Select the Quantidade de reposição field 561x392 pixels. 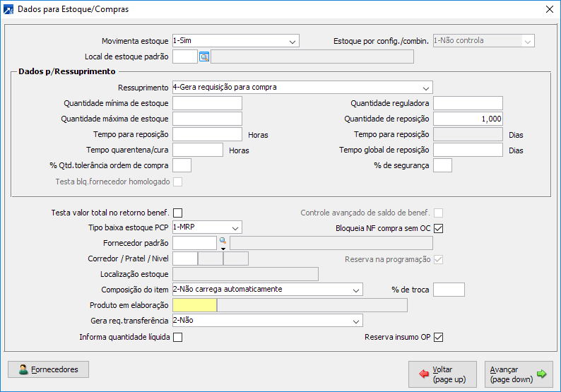click(468, 119)
